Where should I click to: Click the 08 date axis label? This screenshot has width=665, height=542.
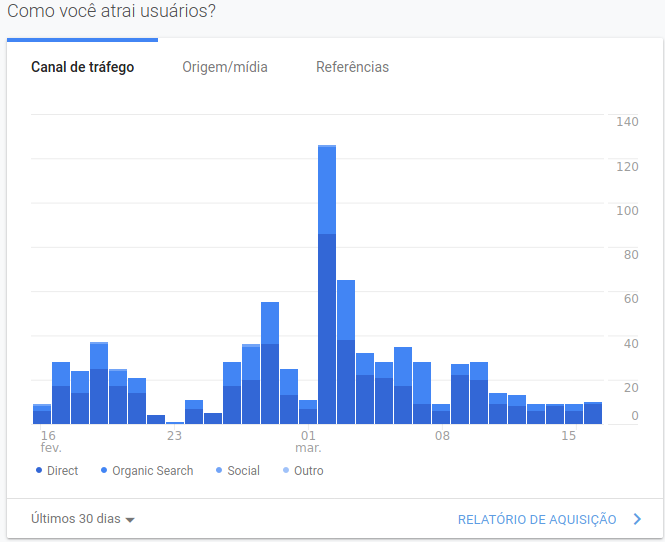click(442, 436)
